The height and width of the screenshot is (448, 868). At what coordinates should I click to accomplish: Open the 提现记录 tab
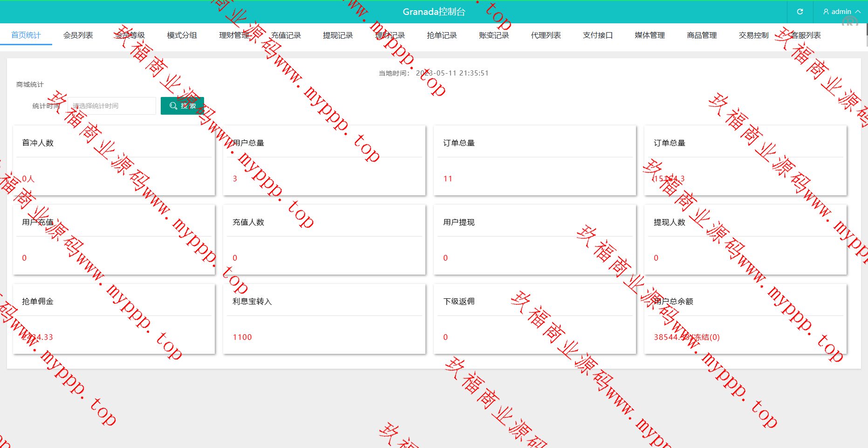338,35
